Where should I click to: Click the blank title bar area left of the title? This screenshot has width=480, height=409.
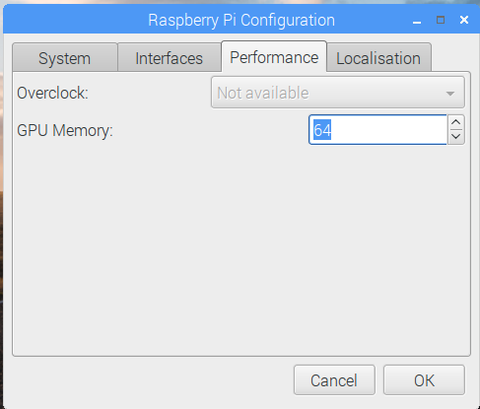point(73,21)
